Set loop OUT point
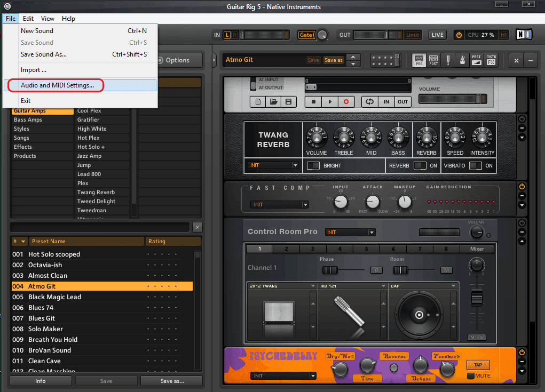Image resolution: width=545 pixels, height=392 pixels. (402, 102)
